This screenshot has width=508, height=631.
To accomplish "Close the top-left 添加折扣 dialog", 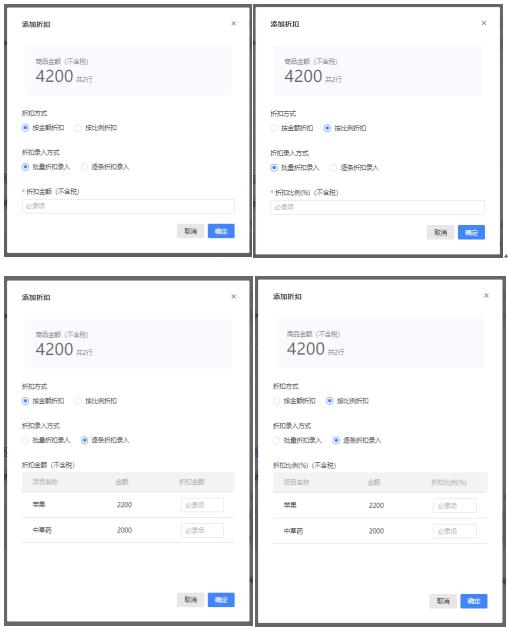I will [233, 23].
